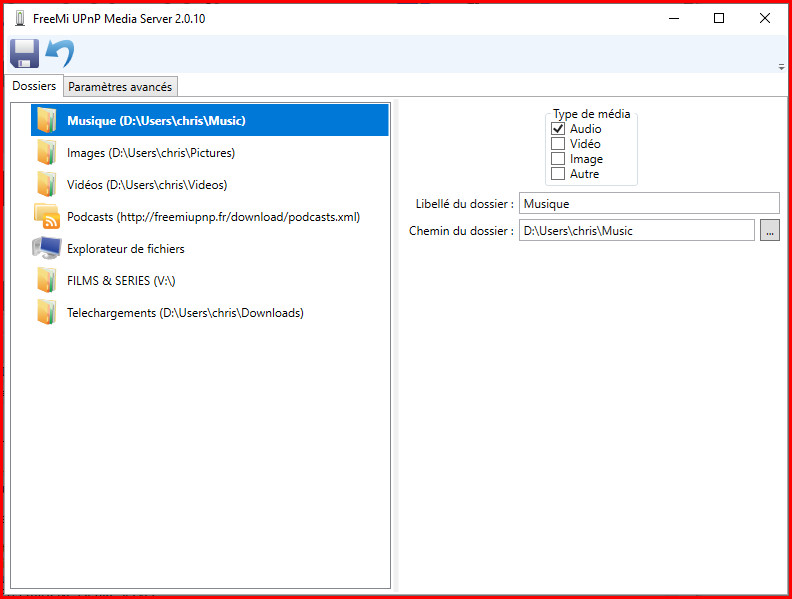Click the Chemin du dossier path field

(637, 230)
